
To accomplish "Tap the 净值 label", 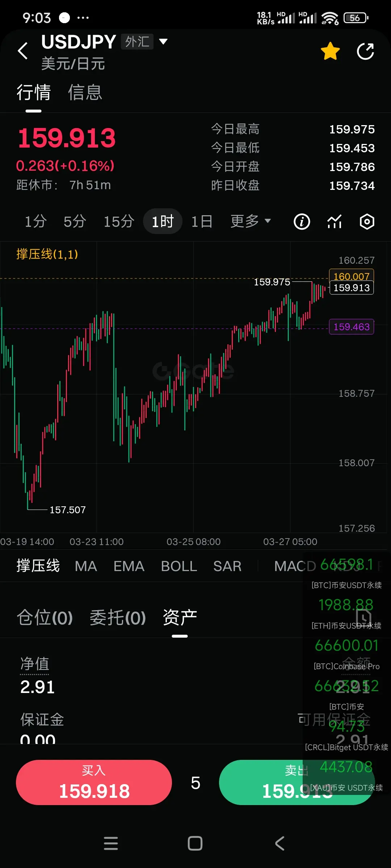I will 35,664.
